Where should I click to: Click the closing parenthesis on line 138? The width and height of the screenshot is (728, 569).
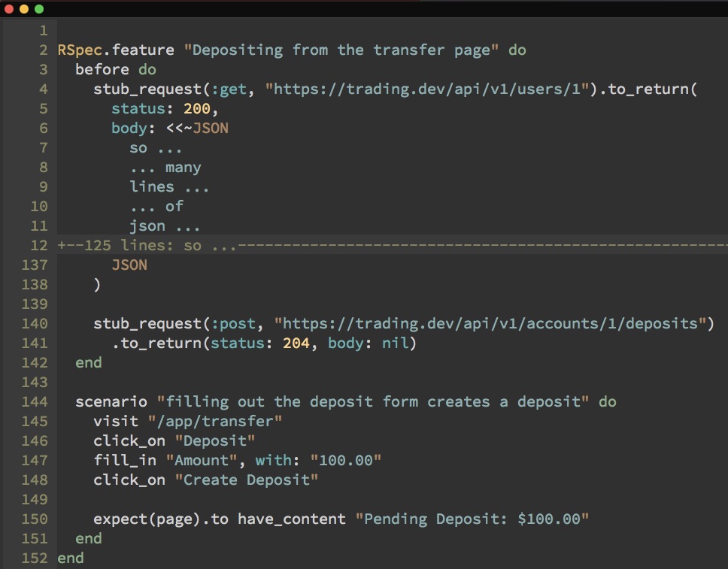pyautogui.click(x=97, y=284)
